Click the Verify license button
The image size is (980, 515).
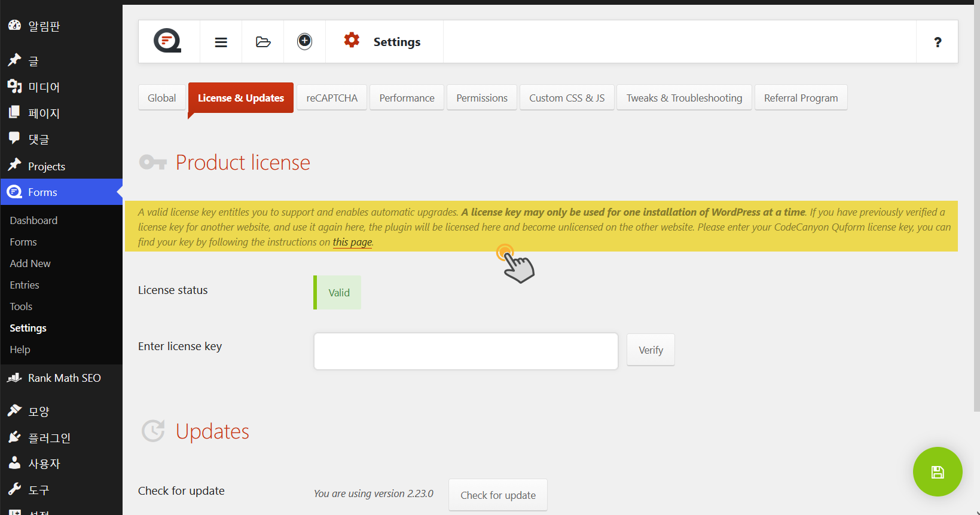tap(651, 350)
